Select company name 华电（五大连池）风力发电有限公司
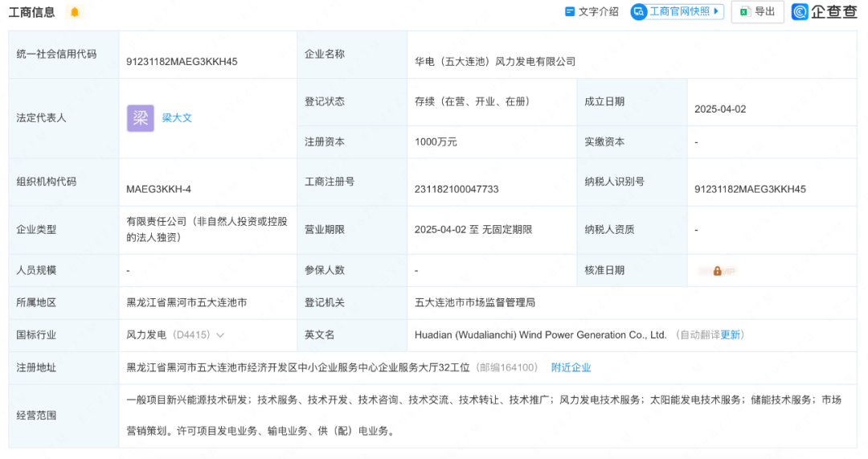 click(495, 61)
